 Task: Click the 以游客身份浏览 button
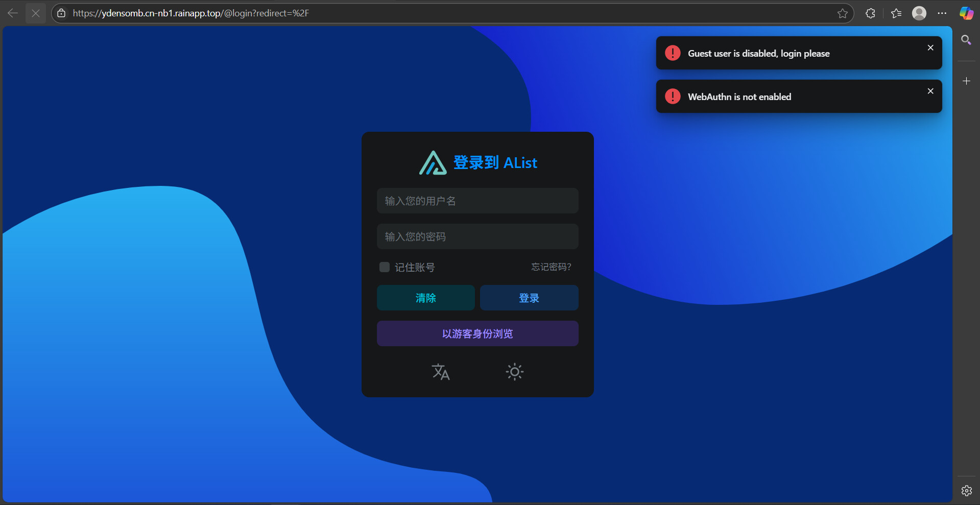[477, 333]
